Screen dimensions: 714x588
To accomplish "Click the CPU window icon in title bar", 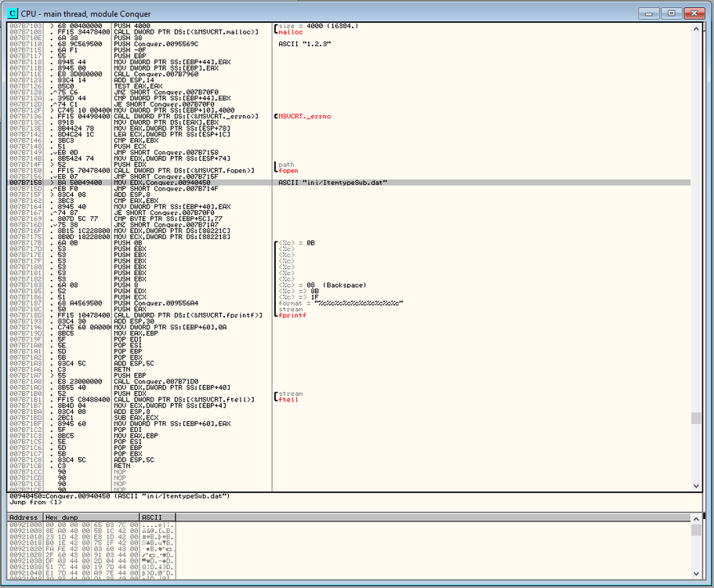I will click(x=12, y=13).
